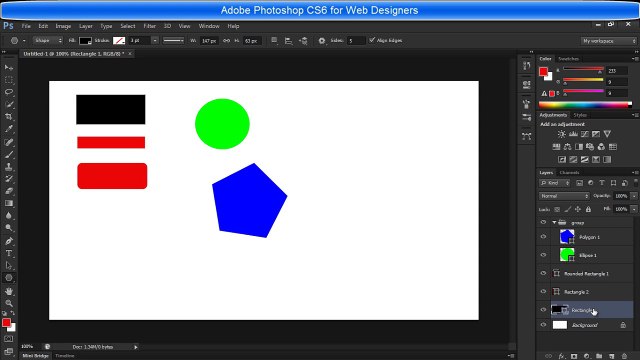The image size is (640, 360).
Task: Open the layer Kind filter dropdown
Action: (x=554, y=183)
